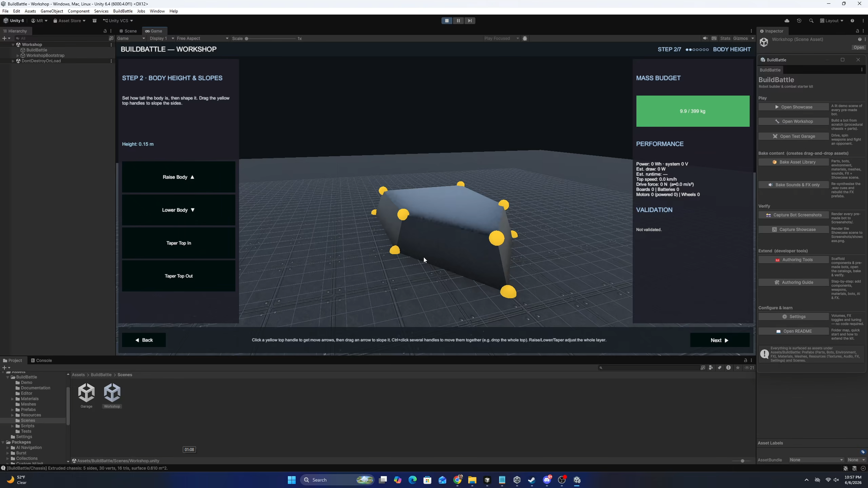The width and height of the screenshot is (868, 488).
Task: Open the Project panel search window icon
Action: tap(703, 368)
